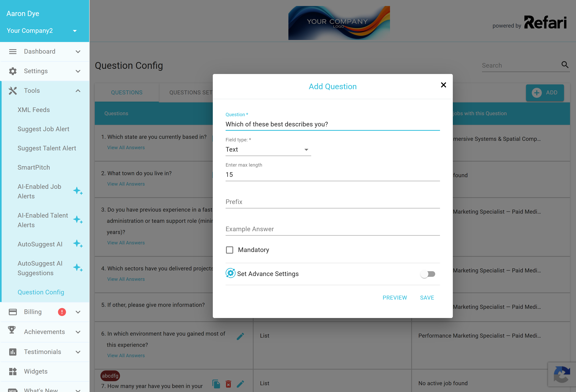Click the SAVE button
The height and width of the screenshot is (392, 576).
pos(427,298)
